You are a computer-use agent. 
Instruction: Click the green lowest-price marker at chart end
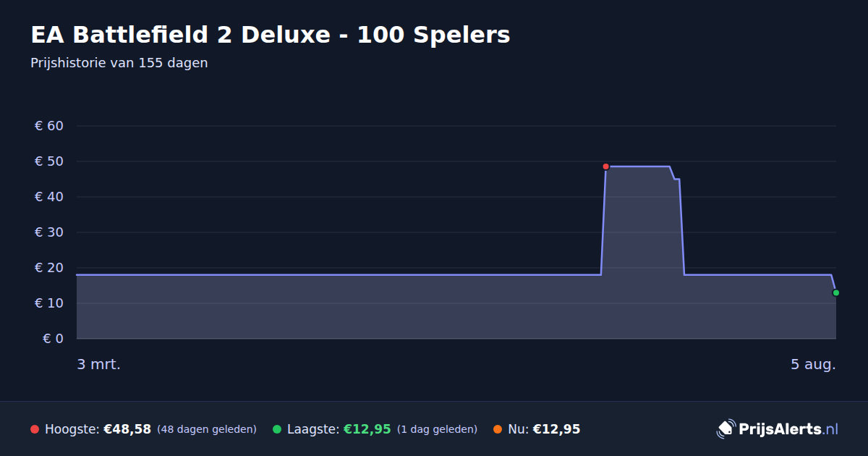pos(835,292)
